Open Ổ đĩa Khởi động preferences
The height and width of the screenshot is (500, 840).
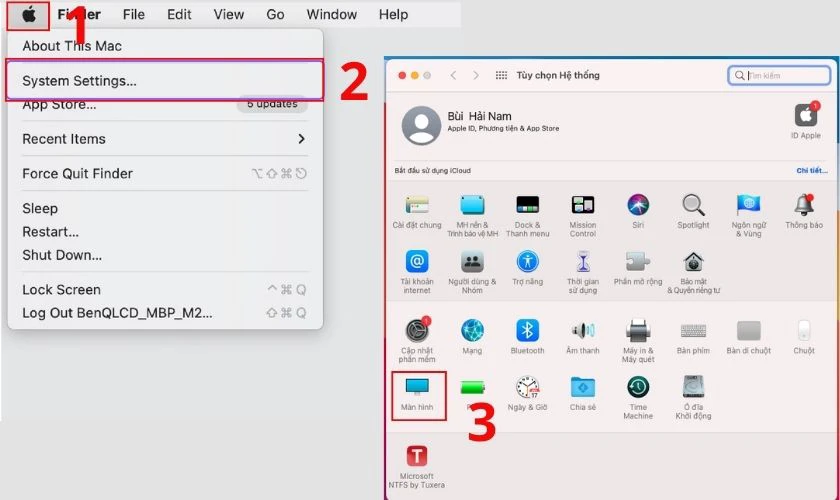pos(693,387)
